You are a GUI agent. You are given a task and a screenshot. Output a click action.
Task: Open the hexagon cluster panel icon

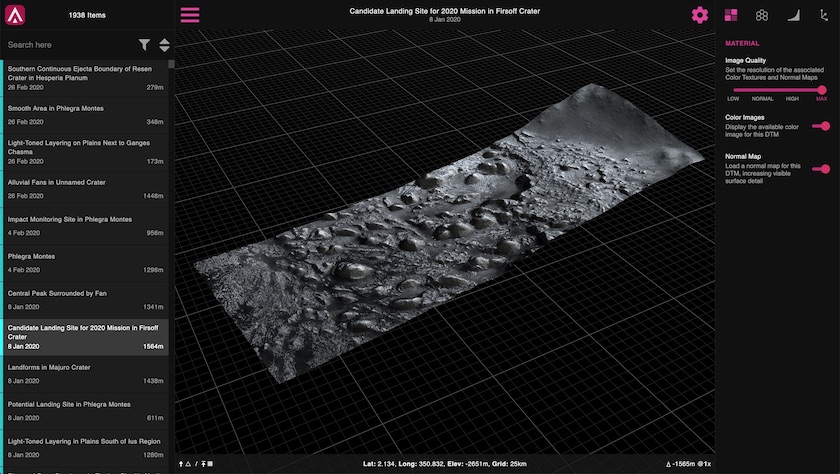(x=762, y=15)
